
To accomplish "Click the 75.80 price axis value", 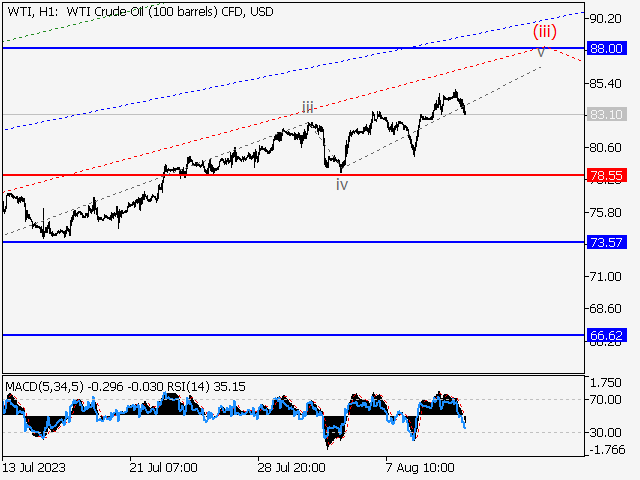I will (606, 213).
